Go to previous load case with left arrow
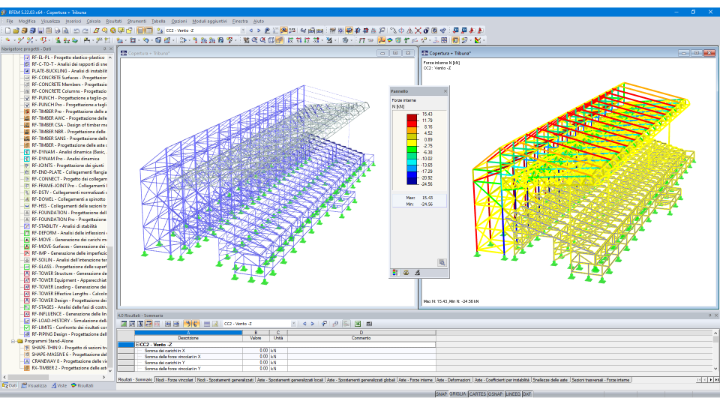This screenshot has height=405, width=720. tap(251, 31)
